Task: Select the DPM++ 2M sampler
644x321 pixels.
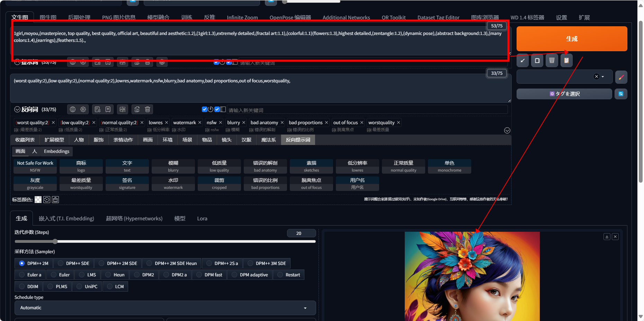Action: click(34, 263)
